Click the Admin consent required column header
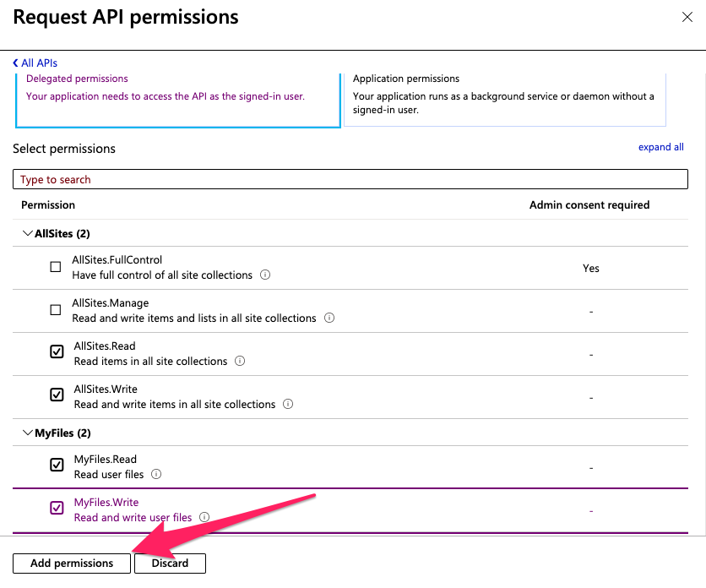 pyautogui.click(x=589, y=205)
